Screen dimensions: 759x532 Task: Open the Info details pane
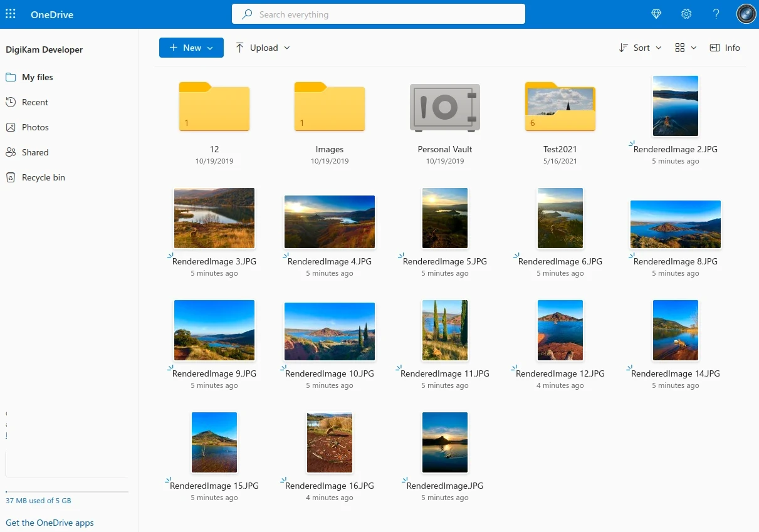pyautogui.click(x=725, y=48)
